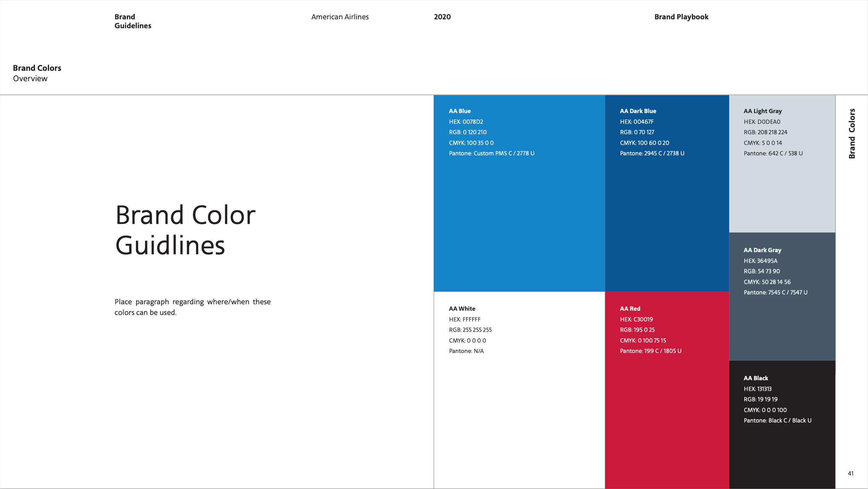
Task: Click the AA Black HEX 131313 value
Action: 757,389
